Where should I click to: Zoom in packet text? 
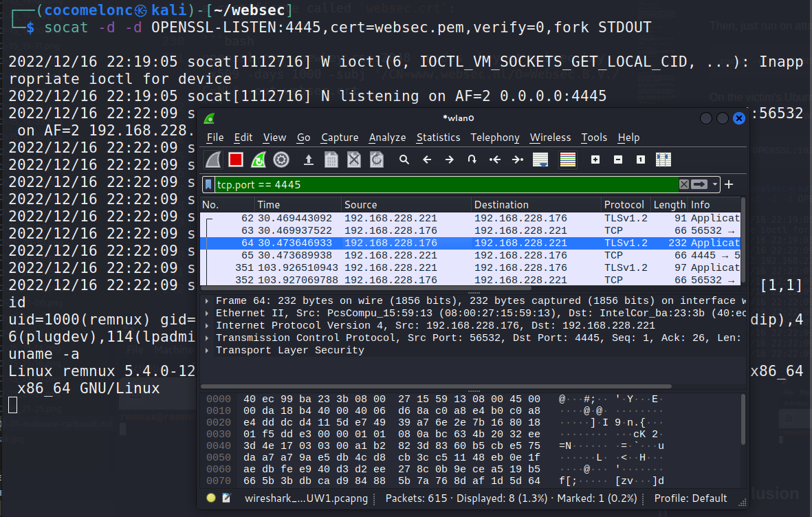click(x=595, y=159)
